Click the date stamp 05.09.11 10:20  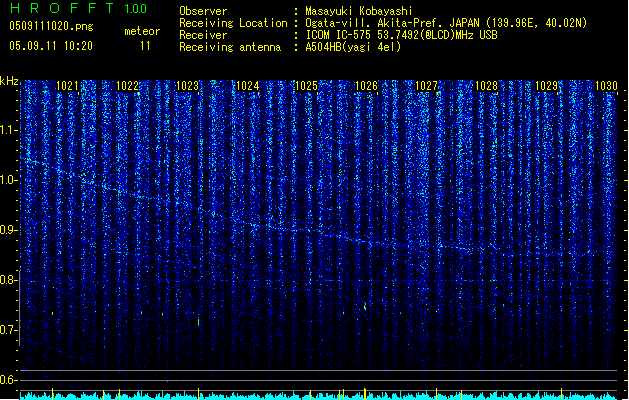[51, 46]
